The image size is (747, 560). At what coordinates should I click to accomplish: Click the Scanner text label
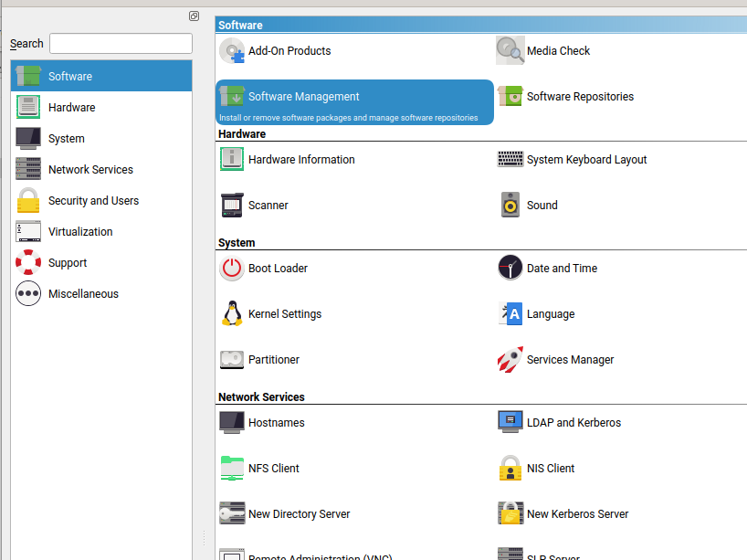[268, 205]
